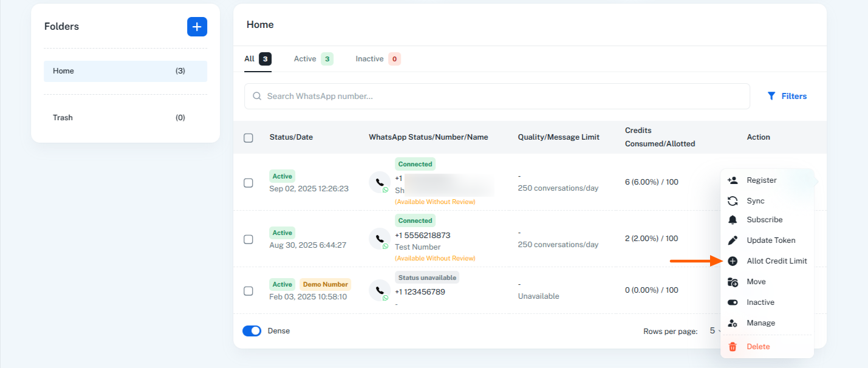Viewport: 868px width, 368px height.
Task: Open the Filters panel
Action: (787, 96)
